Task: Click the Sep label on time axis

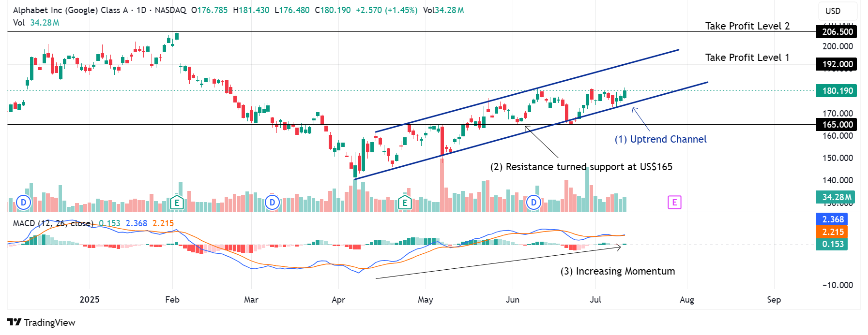Action: point(774,300)
